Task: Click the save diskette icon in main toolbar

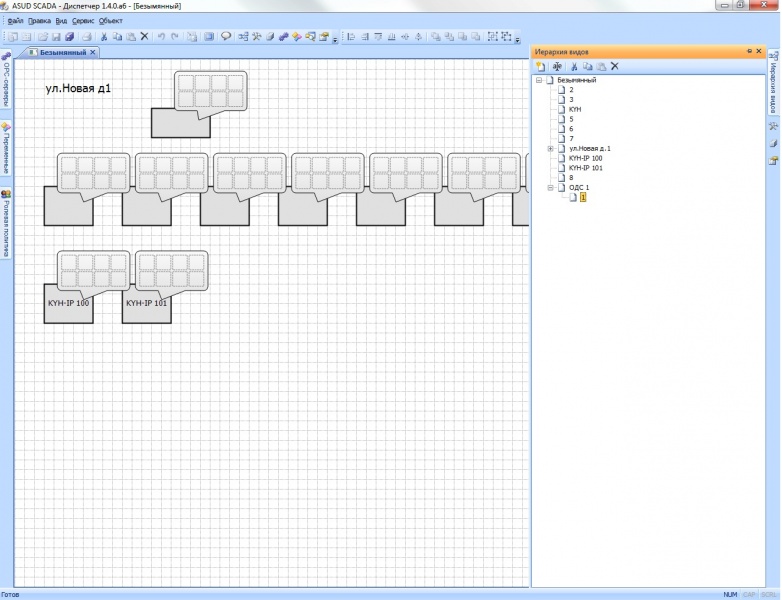Action: (x=56, y=37)
